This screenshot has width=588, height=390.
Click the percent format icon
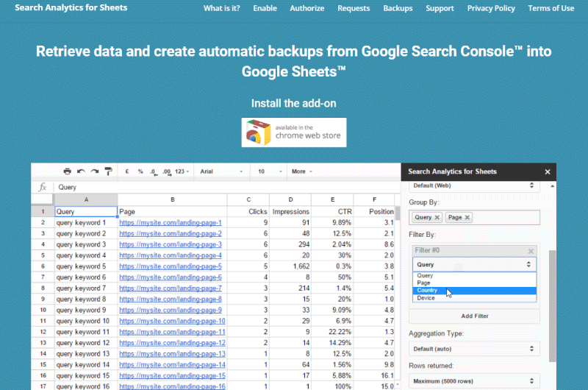coord(140,171)
